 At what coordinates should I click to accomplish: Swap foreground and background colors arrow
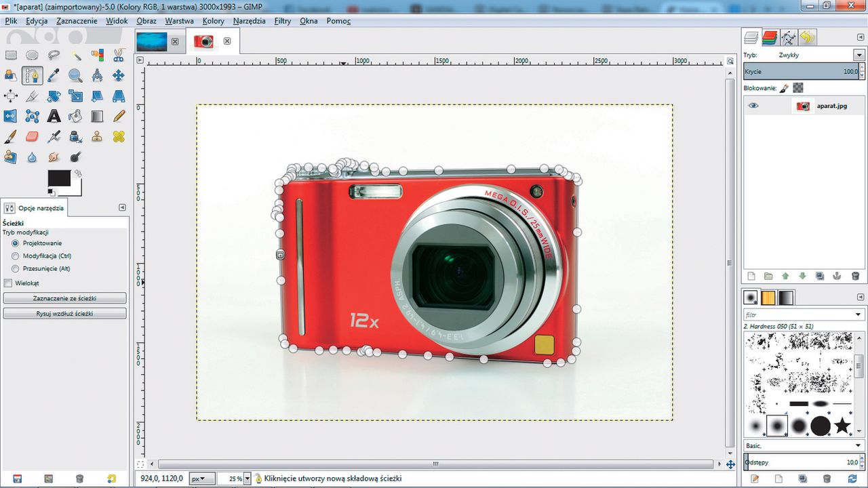pos(79,174)
